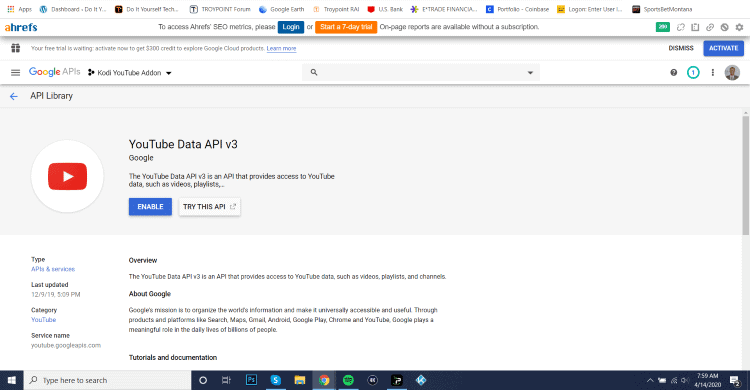Click the ahrefs logo

pos(21,27)
